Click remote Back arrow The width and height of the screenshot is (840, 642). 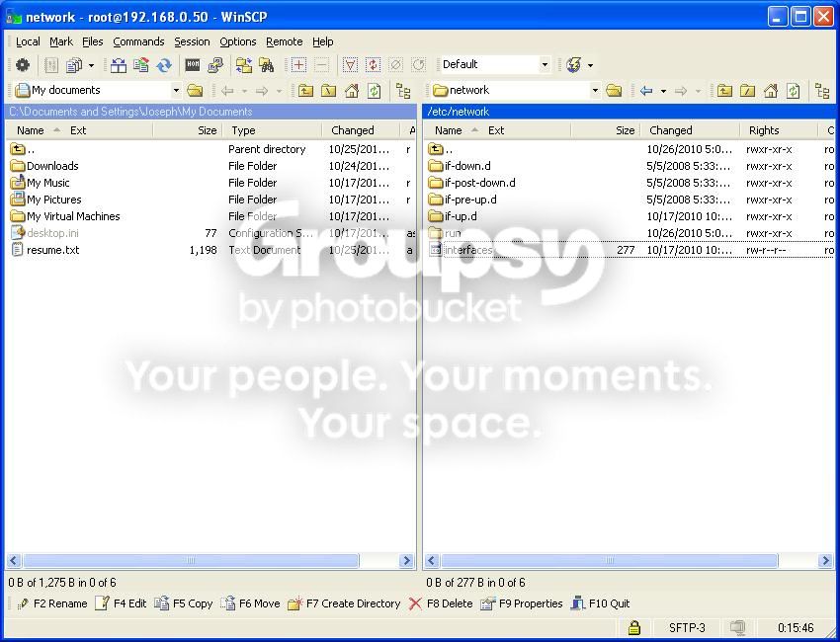pos(646,91)
